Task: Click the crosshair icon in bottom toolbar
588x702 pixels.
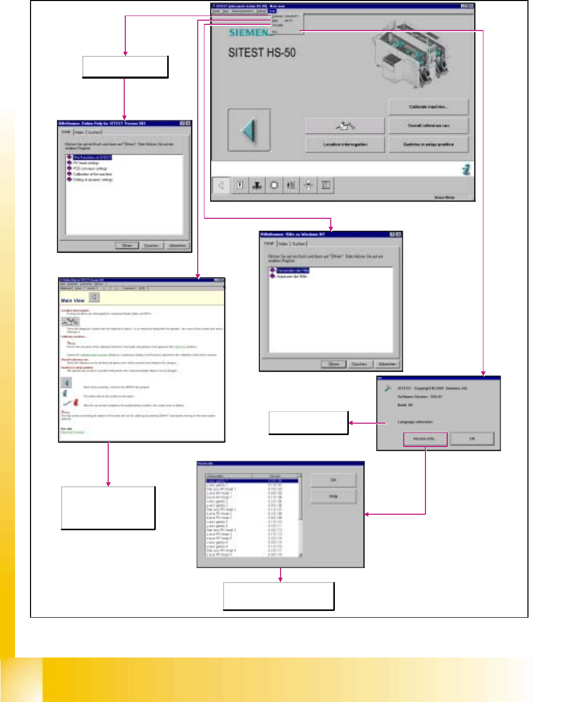Action: [308, 185]
